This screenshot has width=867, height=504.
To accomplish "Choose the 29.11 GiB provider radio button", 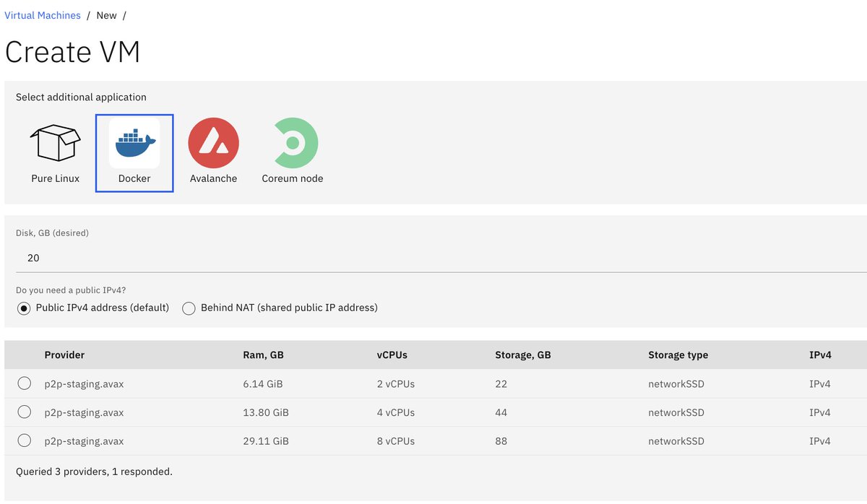I will coord(24,440).
